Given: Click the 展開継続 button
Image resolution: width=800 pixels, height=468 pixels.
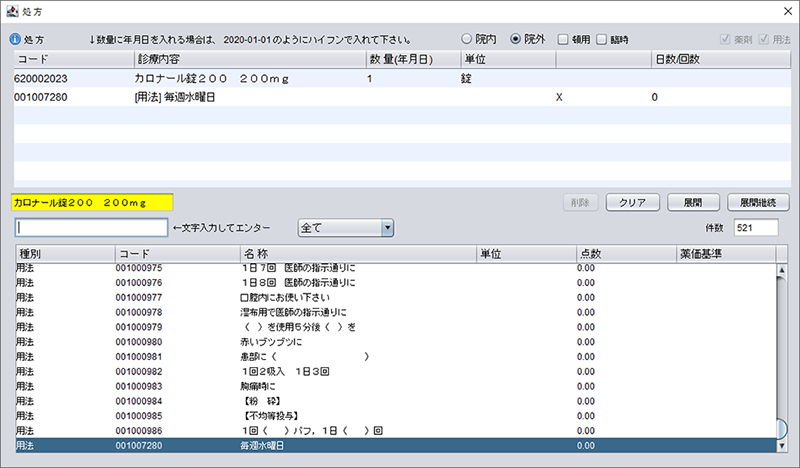Looking at the screenshot, I should coord(758,202).
